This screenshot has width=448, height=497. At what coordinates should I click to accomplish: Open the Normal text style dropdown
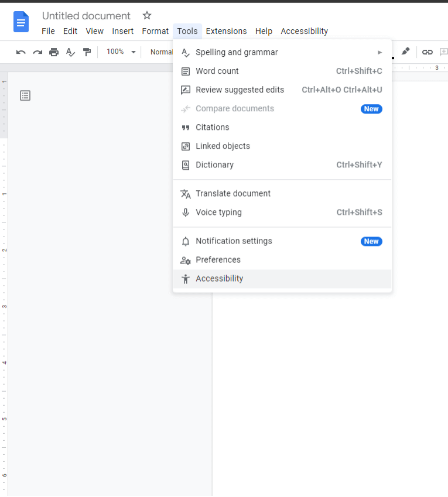click(x=162, y=52)
